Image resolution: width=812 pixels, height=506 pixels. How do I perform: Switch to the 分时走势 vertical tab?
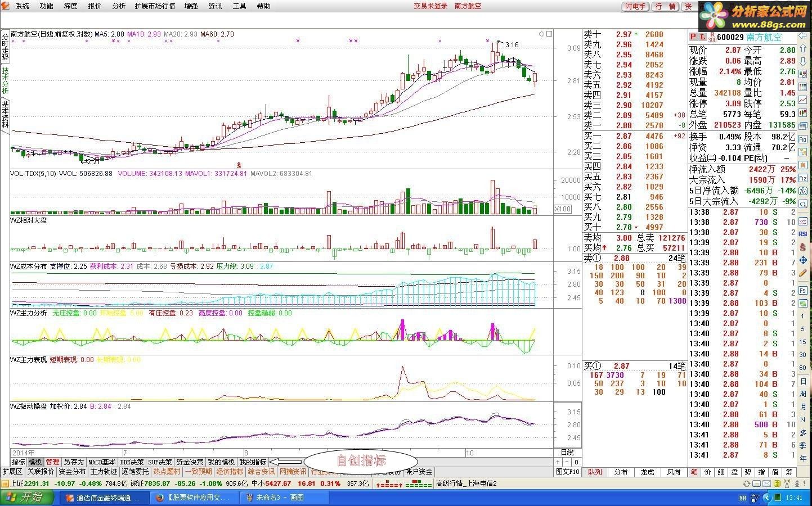coord(5,47)
